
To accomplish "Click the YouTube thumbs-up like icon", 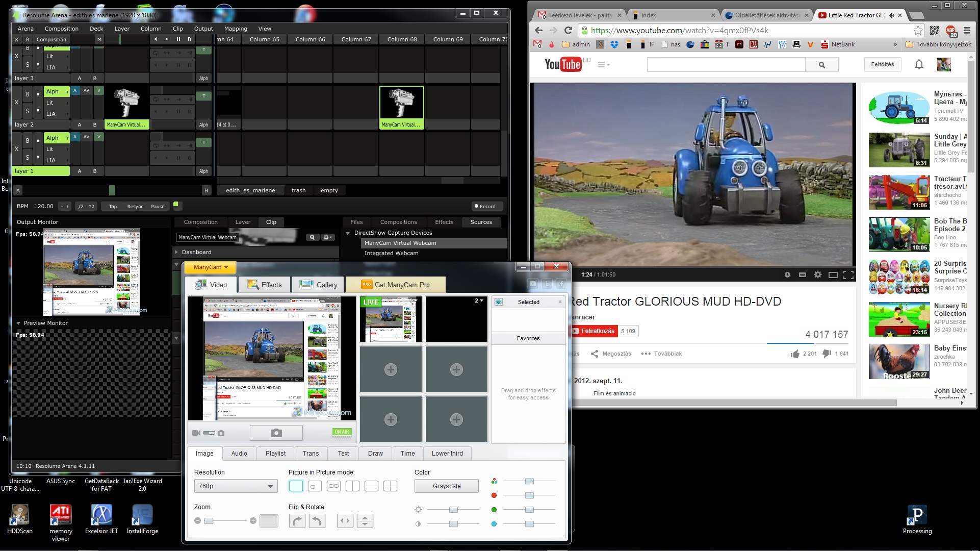I will (x=795, y=354).
